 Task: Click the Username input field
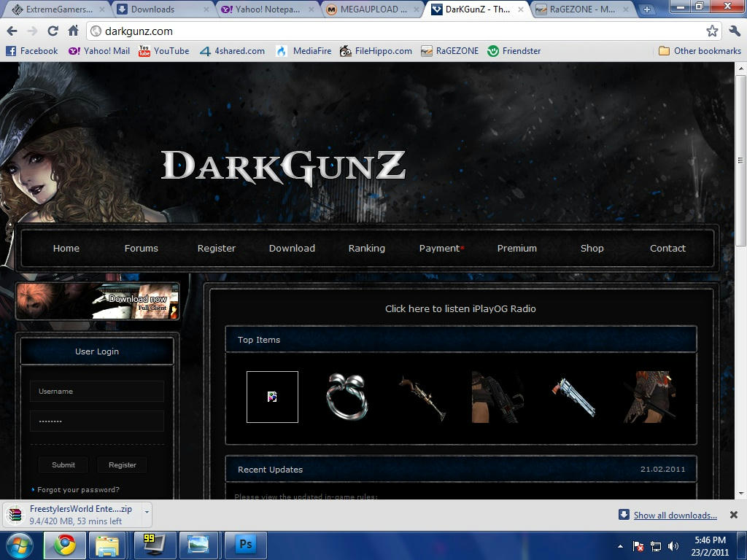click(97, 391)
